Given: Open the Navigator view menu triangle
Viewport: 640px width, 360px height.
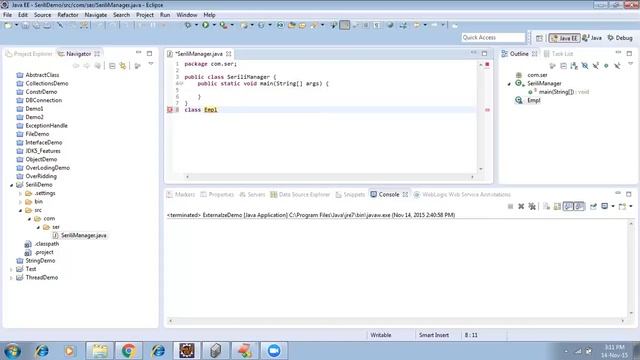Looking at the screenshot, I should [x=151, y=64].
